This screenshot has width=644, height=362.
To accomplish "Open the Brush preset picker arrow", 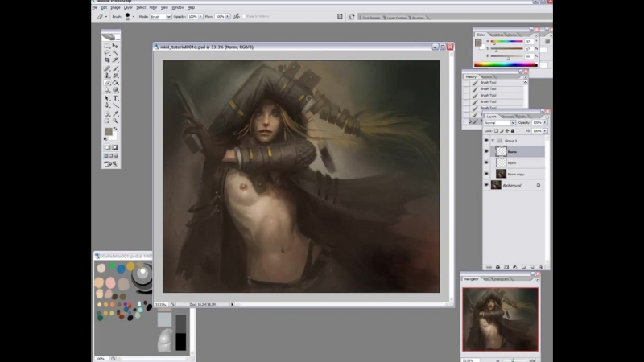I will point(134,16).
